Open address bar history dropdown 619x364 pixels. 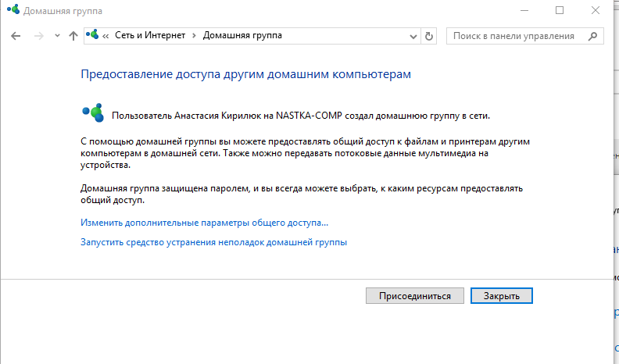pyautogui.click(x=413, y=36)
